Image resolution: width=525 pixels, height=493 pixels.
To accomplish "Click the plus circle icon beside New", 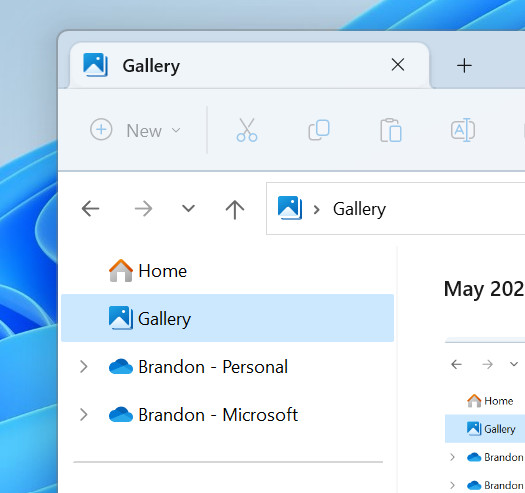I will point(101,130).
